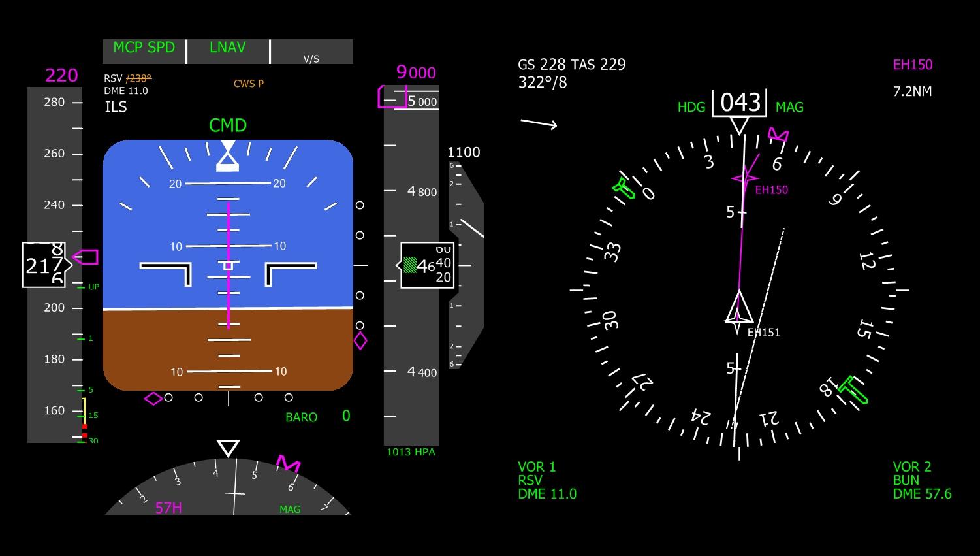This screenshot has width=980, height=556.
Task: Click the EH151 waypoint label
Action: [x=764, y=333]
